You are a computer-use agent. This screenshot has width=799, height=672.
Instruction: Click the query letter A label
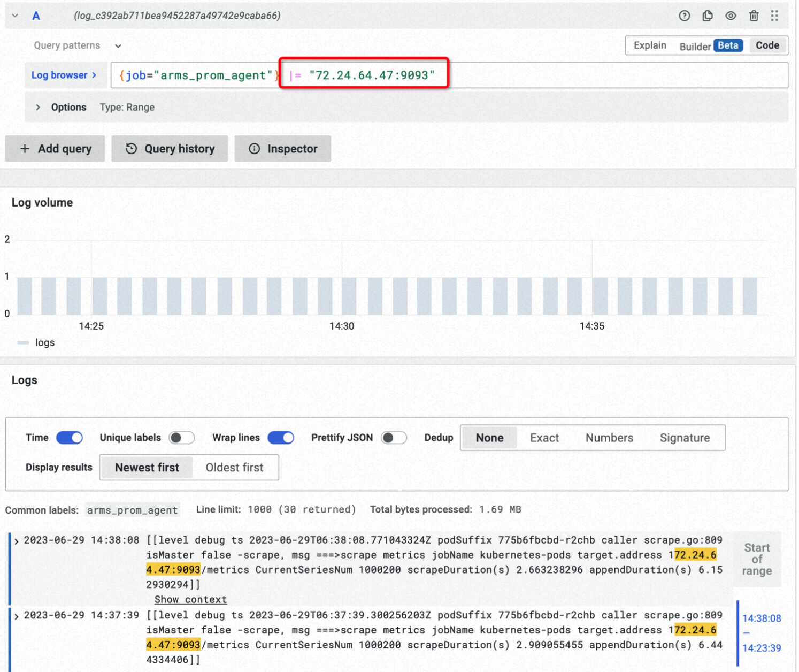coord(36,16)
